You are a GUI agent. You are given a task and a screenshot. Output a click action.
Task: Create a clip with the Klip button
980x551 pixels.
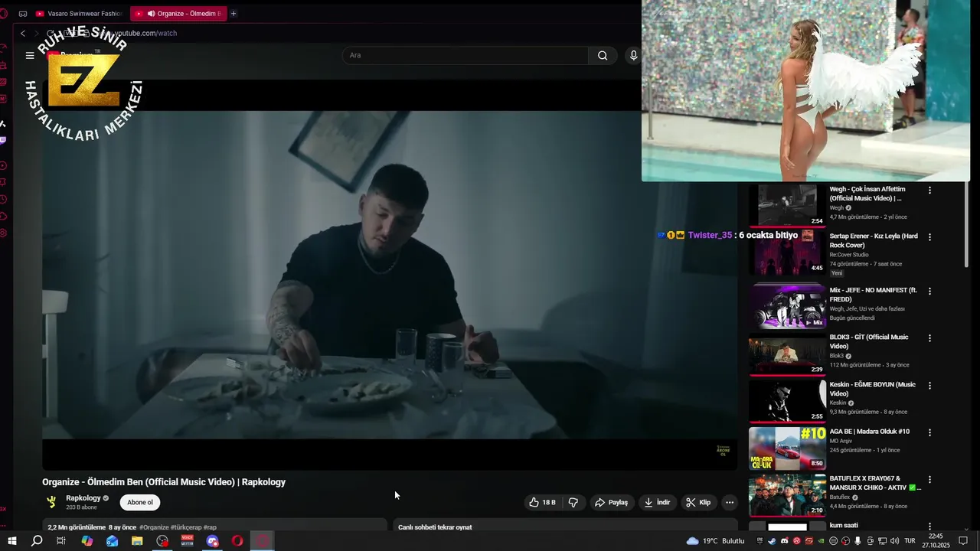pos(698,502)
